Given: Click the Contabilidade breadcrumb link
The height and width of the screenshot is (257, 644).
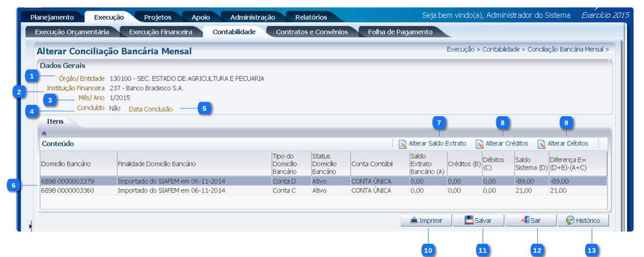Looking at the screenshot, I should click(503, 49).
